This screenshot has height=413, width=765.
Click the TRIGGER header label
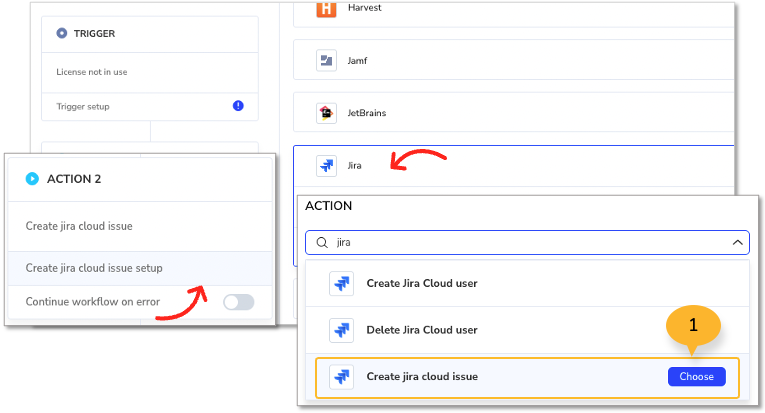(x=95, y=34)
